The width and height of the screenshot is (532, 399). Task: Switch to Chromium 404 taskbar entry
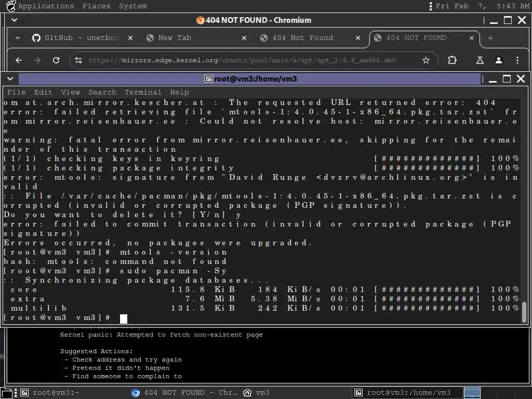[184, 393]
